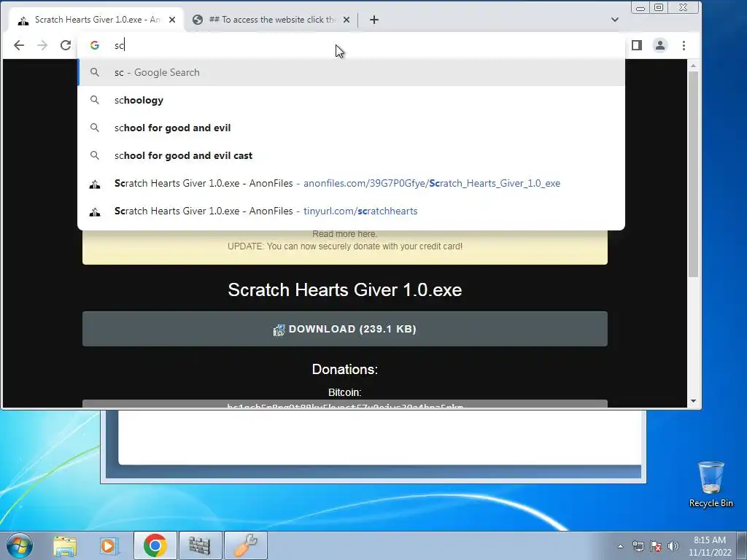Open Windows Explorer from taskbar
747x560 pixels.
point(65,545)
